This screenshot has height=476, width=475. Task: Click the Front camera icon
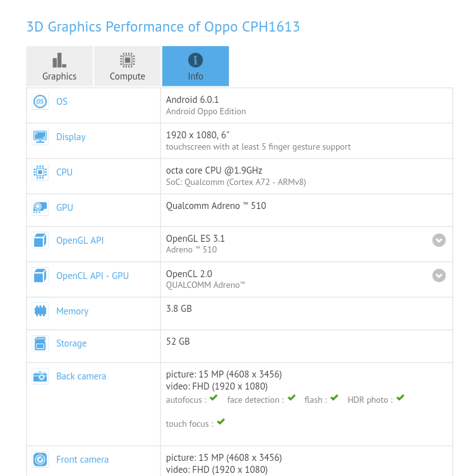(x=40, y=460)
